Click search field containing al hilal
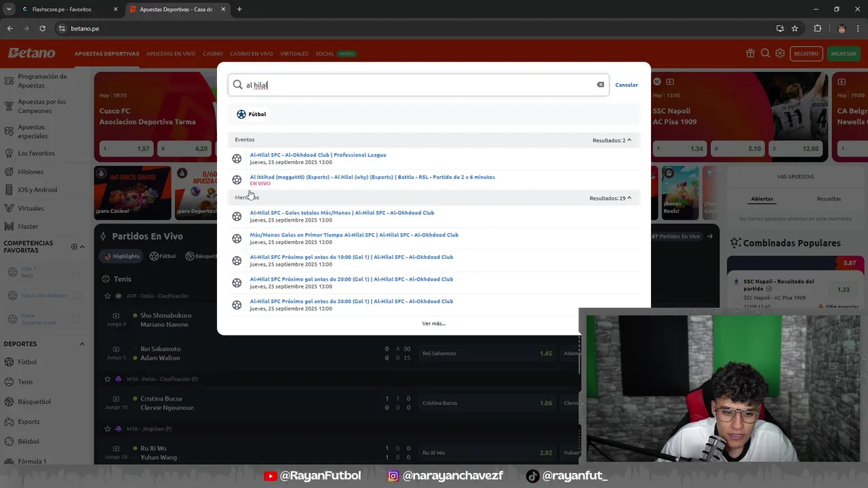Viewport: 868px width, 488px height. pos(418,85)
